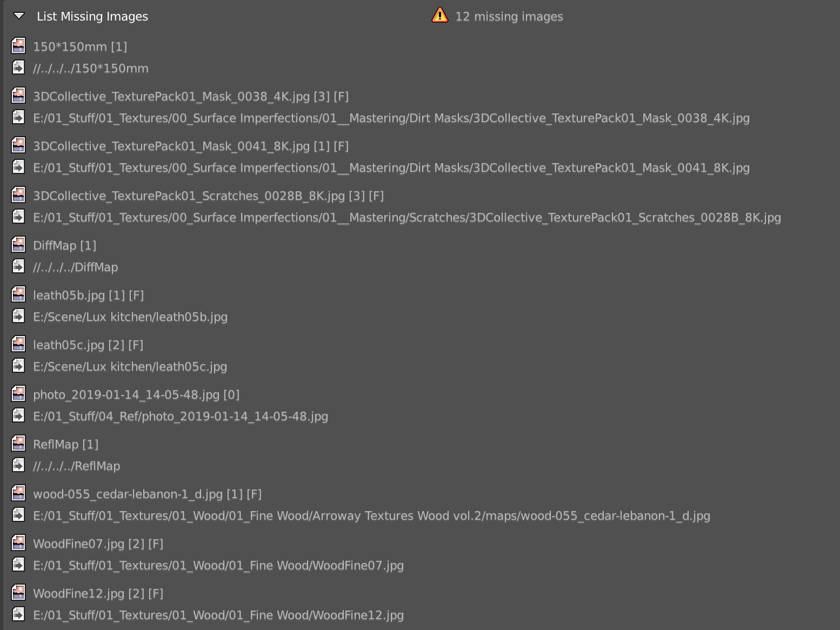Select the Scratches_0028B_8K.jpg [3] [F] entry
Image resolution: width=840 pixels, height=630 pixels.
pyautogui.click(x=209, y=196)
